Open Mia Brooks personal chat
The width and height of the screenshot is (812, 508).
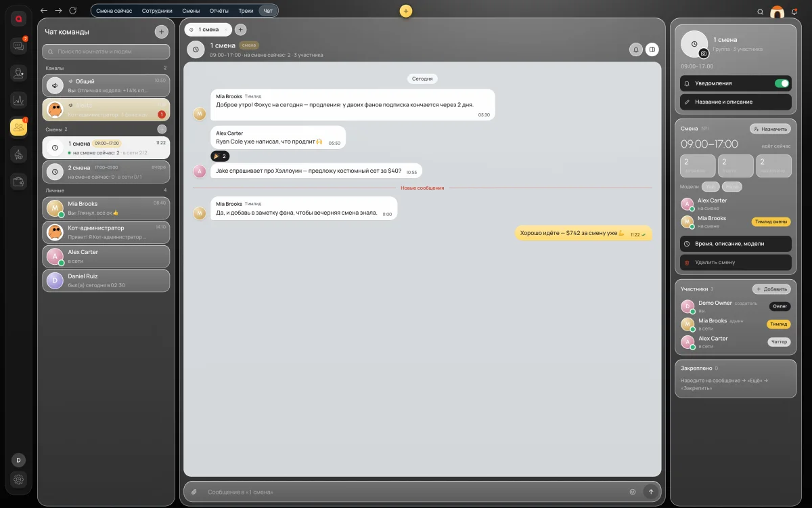pyautogui.click(x=106, y=208)
